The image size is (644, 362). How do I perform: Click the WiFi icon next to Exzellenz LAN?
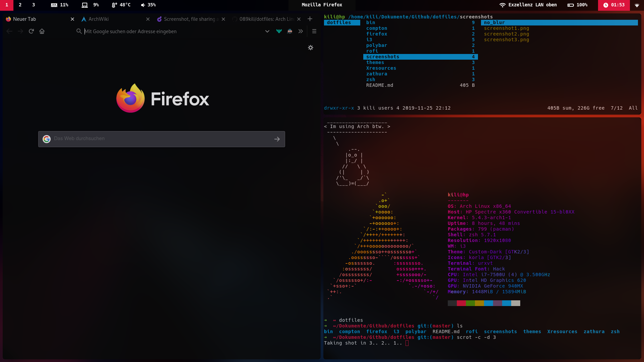click(502, 5)
